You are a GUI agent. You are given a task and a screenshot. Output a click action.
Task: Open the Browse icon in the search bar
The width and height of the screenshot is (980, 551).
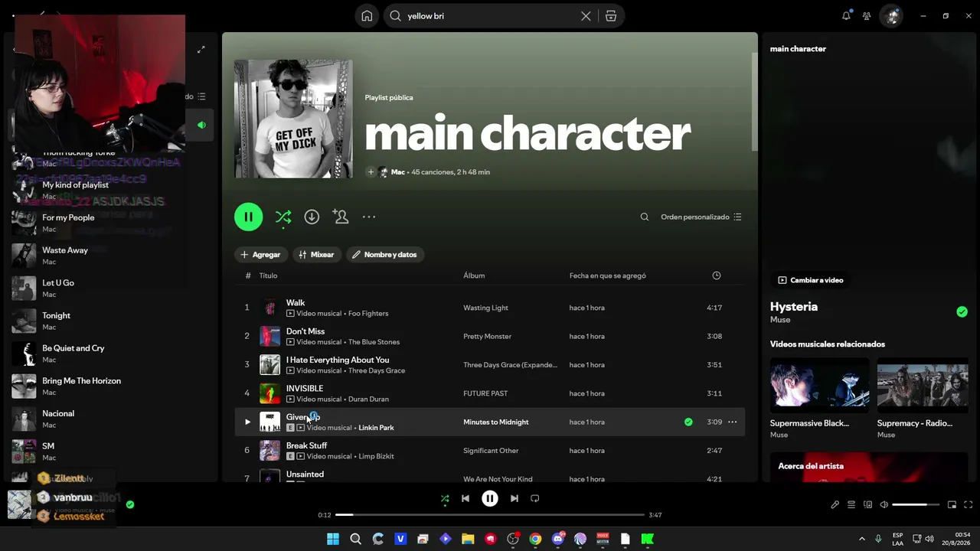(x=611, y=16)
